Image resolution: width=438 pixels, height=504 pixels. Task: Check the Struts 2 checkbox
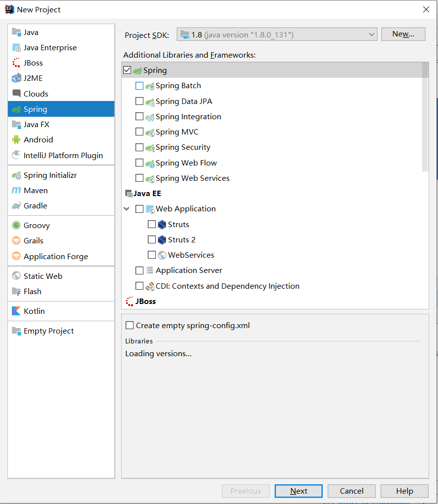pyautogui.click(x=152, y=239)
